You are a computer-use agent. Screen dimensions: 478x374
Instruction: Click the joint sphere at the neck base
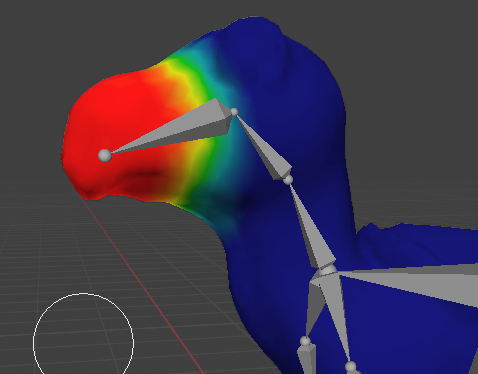pos(327,270)
